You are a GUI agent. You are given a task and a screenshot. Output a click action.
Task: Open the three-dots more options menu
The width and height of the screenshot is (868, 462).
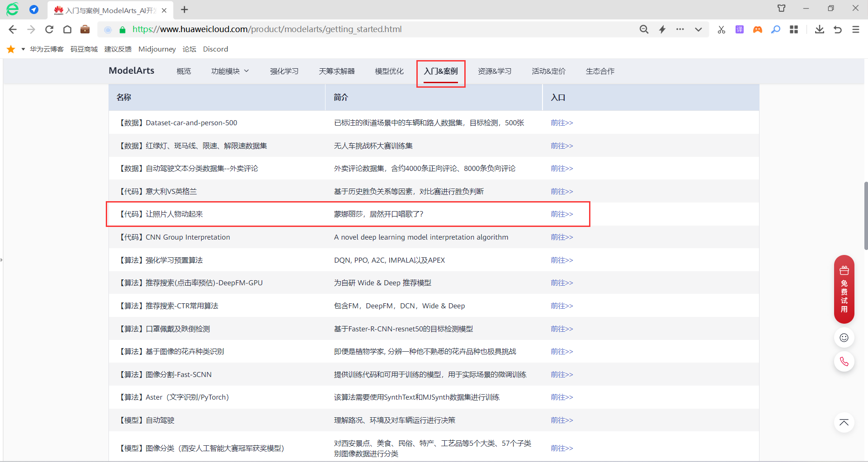pos(680,29)
